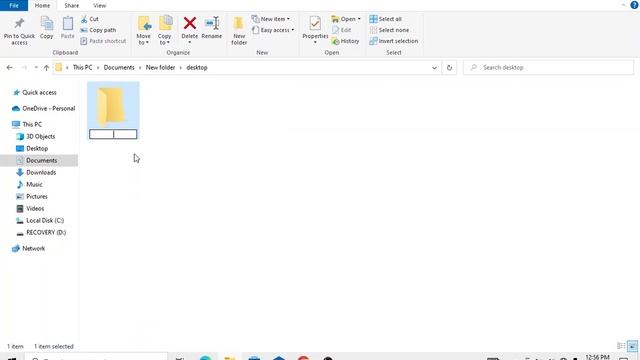Switch to the Share tab
Image resolution: width=640 pixels, height=360 pixels.
click(71, 6)
